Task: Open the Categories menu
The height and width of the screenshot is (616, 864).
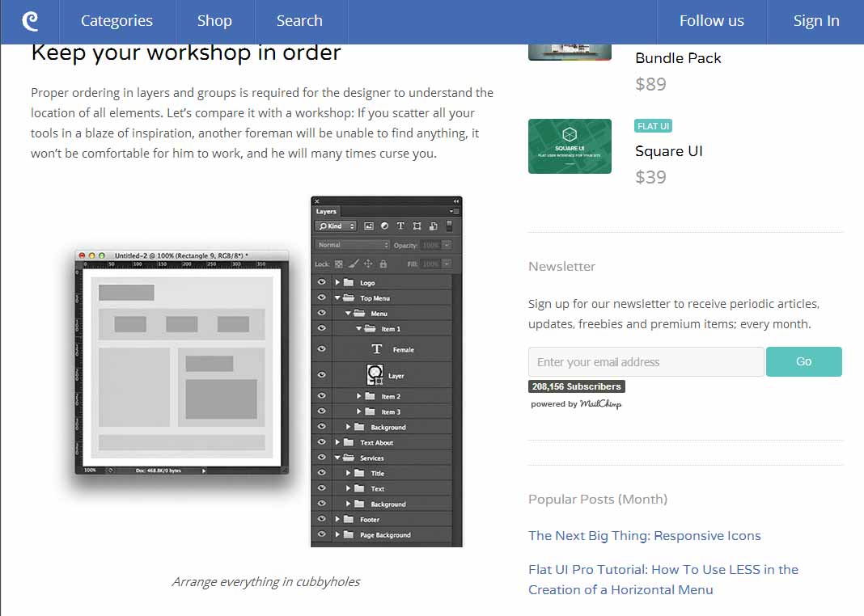Action: coord(116,21)
